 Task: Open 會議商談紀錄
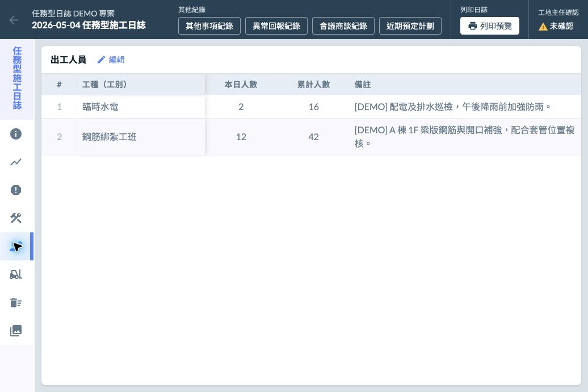(343, 26)
